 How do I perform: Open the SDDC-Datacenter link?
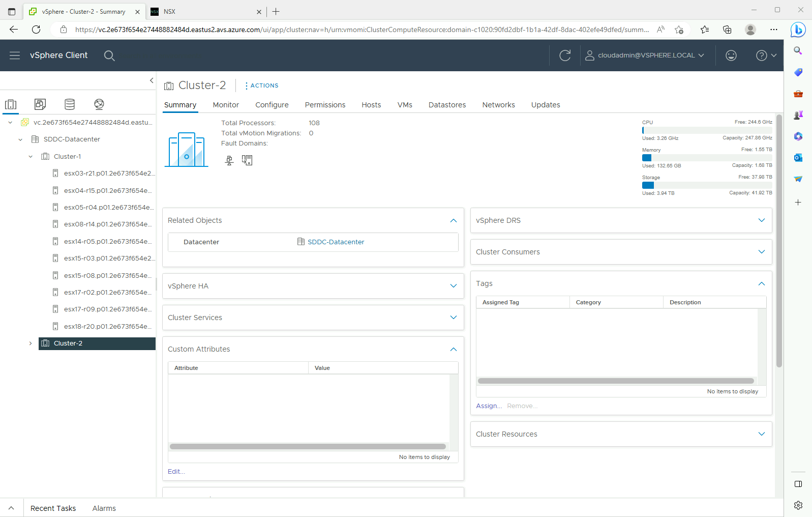point(336,242)
